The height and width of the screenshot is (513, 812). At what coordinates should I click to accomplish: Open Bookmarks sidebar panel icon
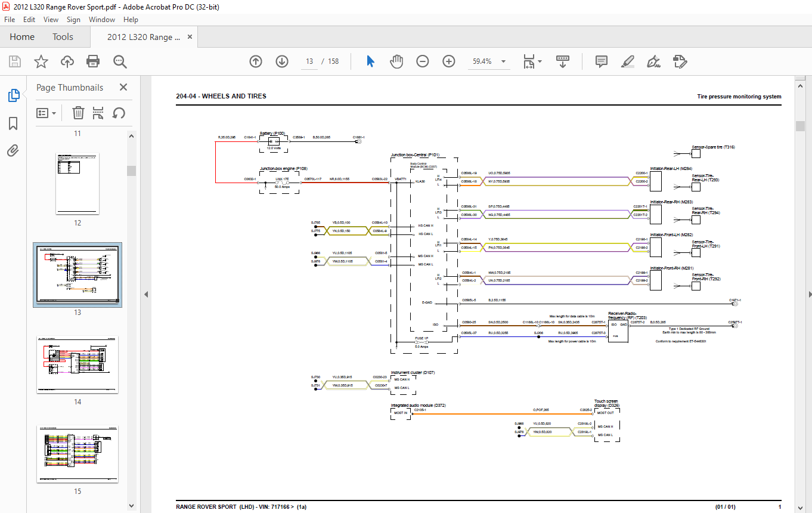tap(13, 123)
